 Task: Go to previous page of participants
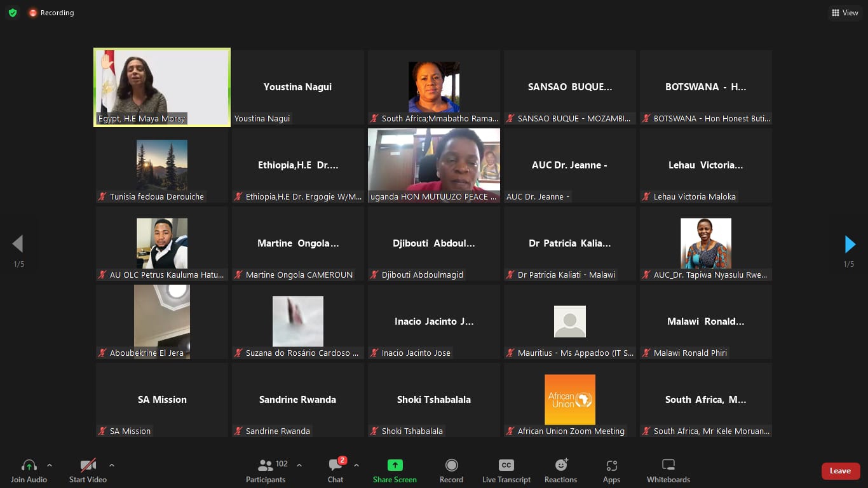click(18, 244)
